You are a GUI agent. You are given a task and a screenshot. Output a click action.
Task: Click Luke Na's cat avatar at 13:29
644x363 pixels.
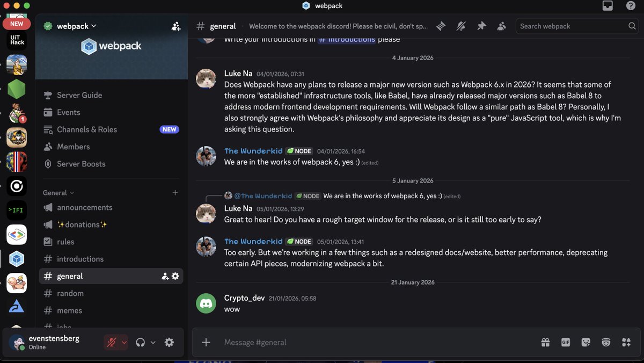[206, 214]
